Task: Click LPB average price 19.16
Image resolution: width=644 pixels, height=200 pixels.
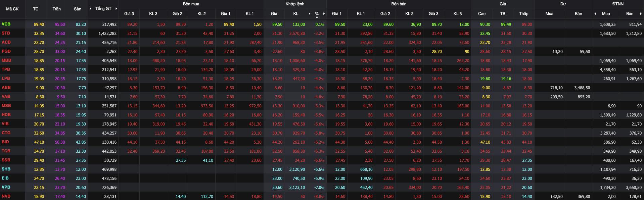Action: pyautogui.click(x=506, y=79)
